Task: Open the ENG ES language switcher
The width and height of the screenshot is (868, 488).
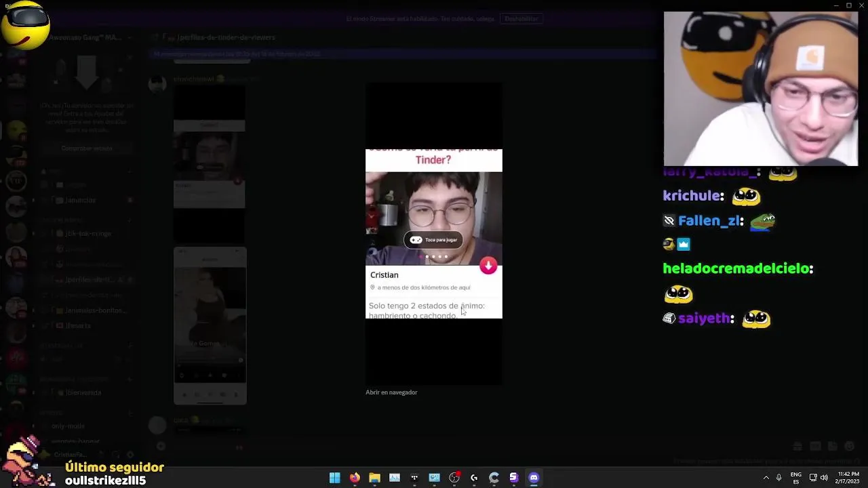Action: coord(795,478)
